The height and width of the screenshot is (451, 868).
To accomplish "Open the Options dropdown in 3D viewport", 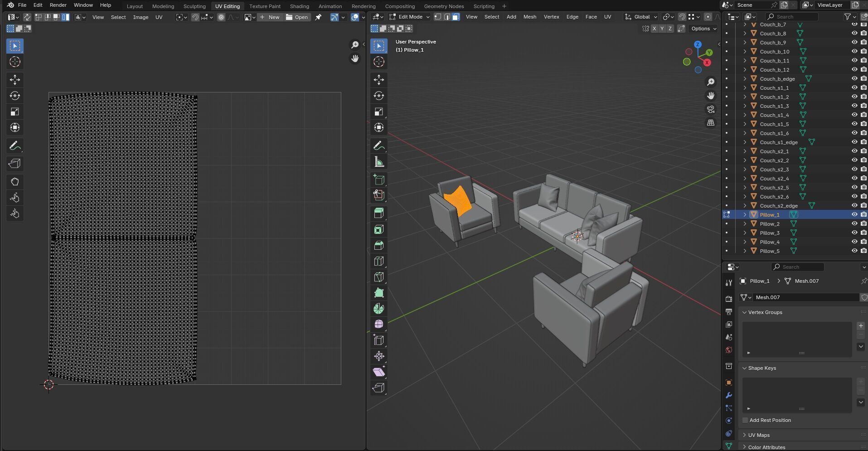I will click(703, 29).
